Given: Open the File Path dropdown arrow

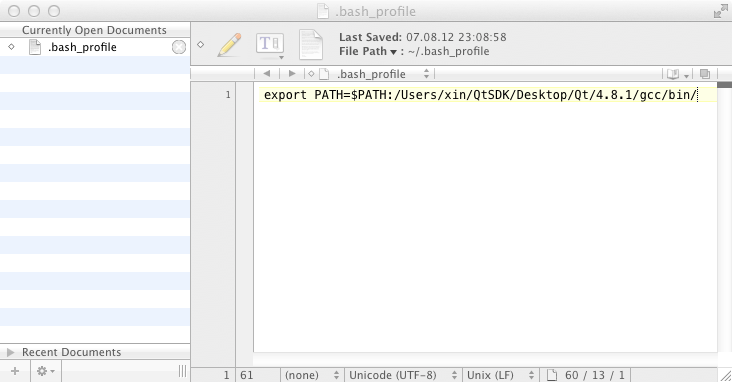Looking at the screenshot, I should (x=393, y=52).
